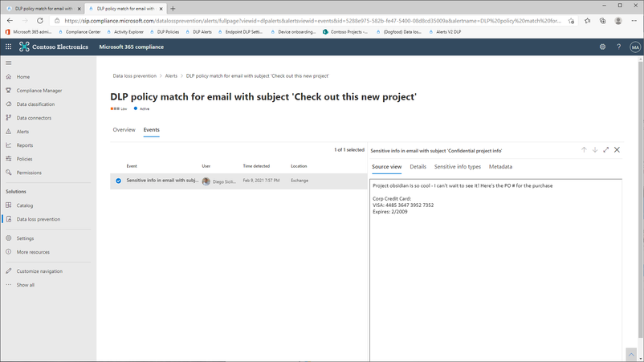This screenshot has height=362, width=644.
Task: Click the browser address bar
Action: (312, 21)
